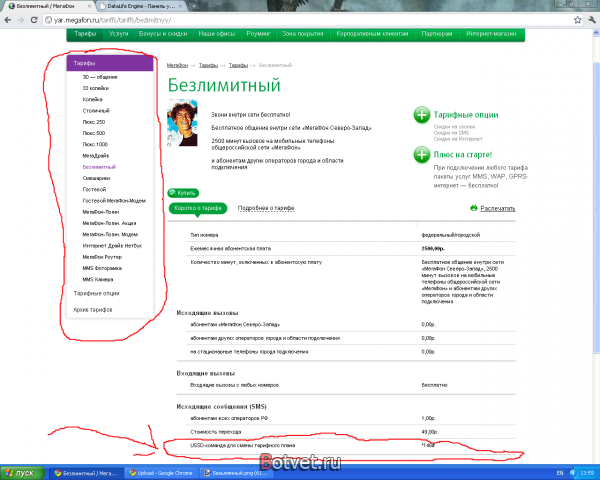Open the Windows Start button
The width and height of the screenshot is (600, 480).
(22, 473)
